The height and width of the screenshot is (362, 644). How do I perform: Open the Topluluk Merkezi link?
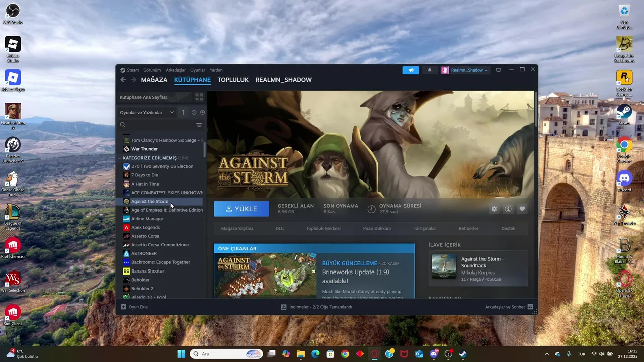click(x=324, y=228)
